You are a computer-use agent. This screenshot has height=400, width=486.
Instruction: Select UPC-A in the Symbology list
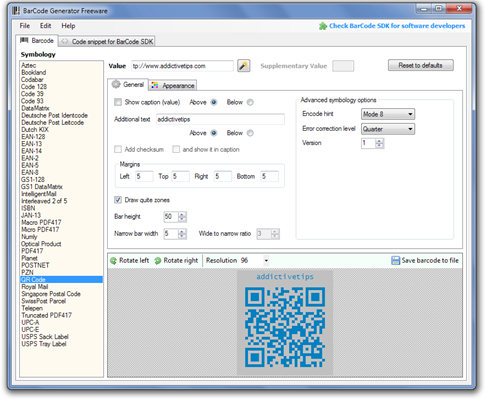pos(30,322)
